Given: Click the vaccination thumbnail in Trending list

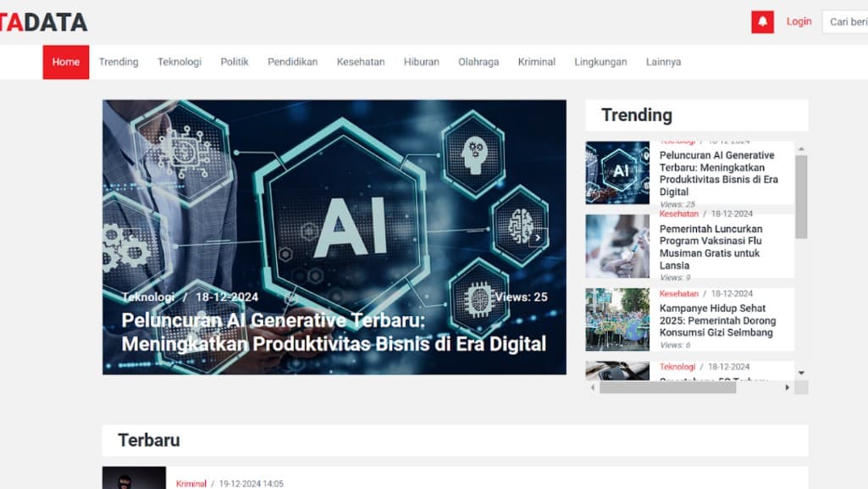Looking at the screenshot, I should click(x=617, y=246).
